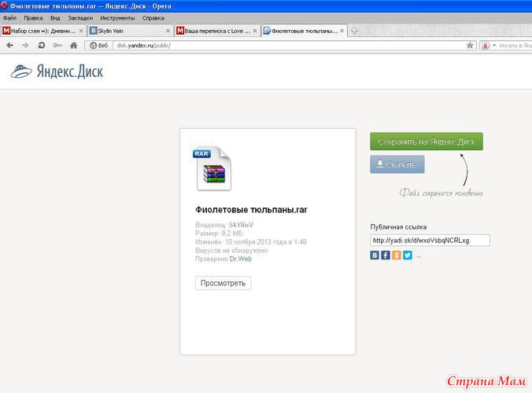Click the bookmark star in address bar
This screenshot has height=393, width=532.
pos(470,45)
